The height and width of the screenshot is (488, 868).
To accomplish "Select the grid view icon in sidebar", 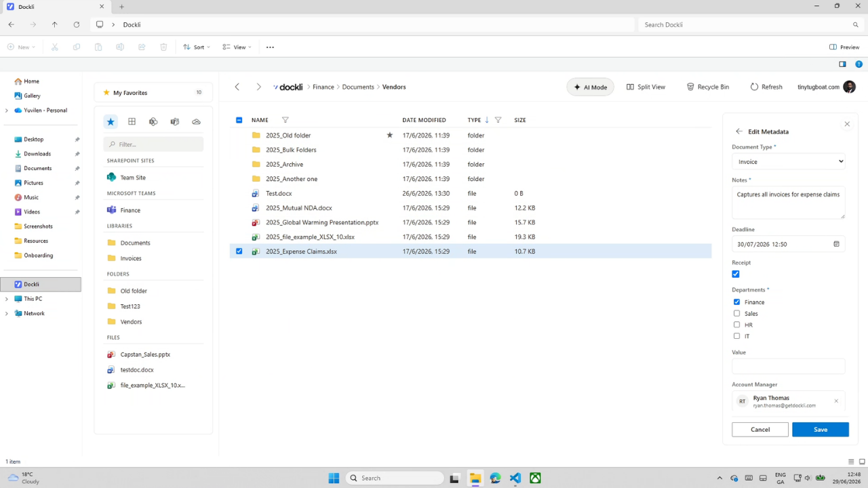I will [132, 121].
